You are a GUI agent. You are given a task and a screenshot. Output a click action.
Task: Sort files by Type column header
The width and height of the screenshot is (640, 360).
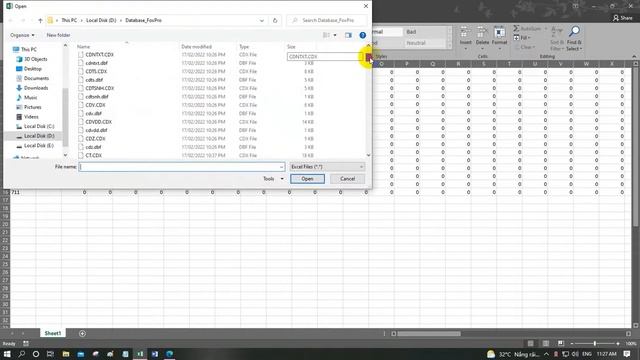point(244,47)
